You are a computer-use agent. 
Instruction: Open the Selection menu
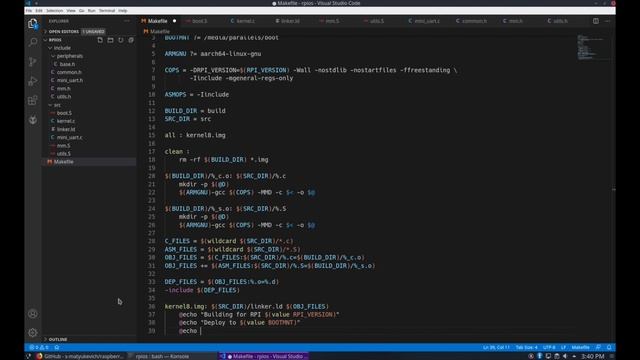pyautogui.click(x=54, y=11)
